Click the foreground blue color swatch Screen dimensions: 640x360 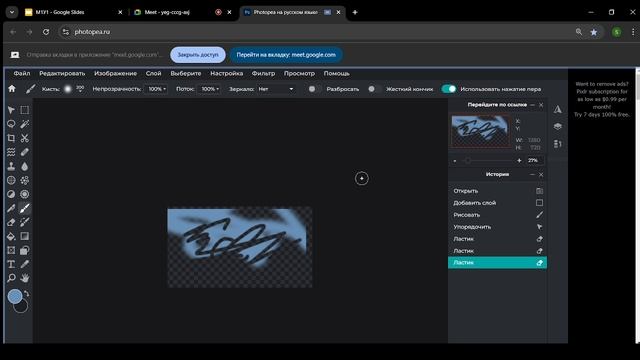pos(15,296)
